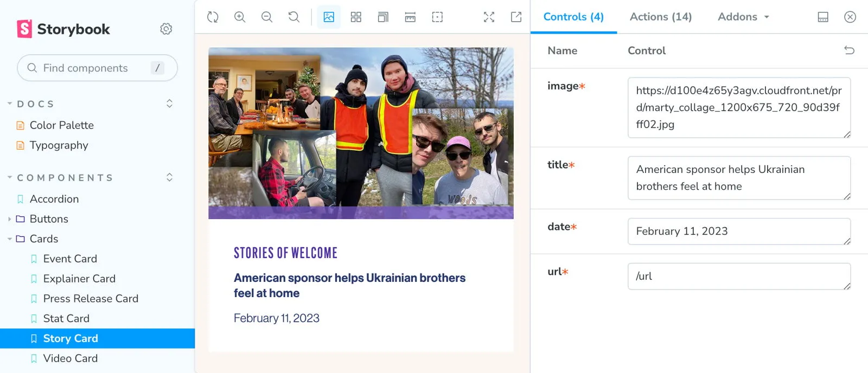Switch to the Actions (14) tab
868x373 pixels.
pyautogui.click(x=661, y=17)
